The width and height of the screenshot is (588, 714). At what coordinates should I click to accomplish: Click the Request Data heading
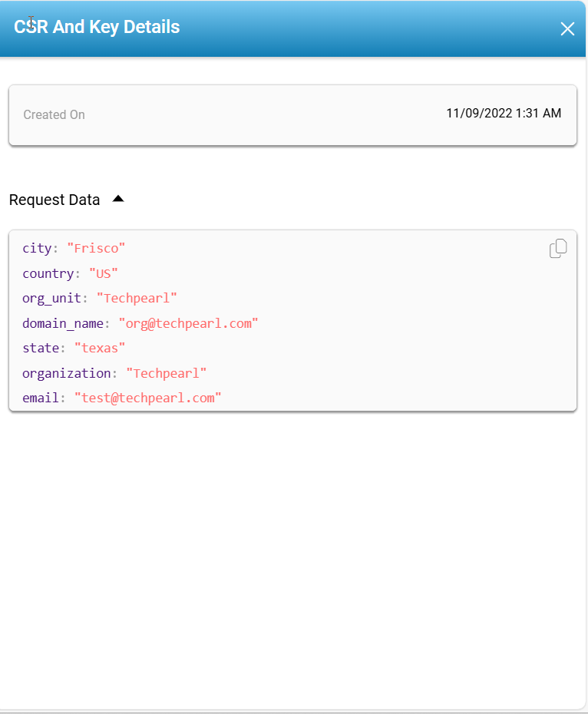55,200
